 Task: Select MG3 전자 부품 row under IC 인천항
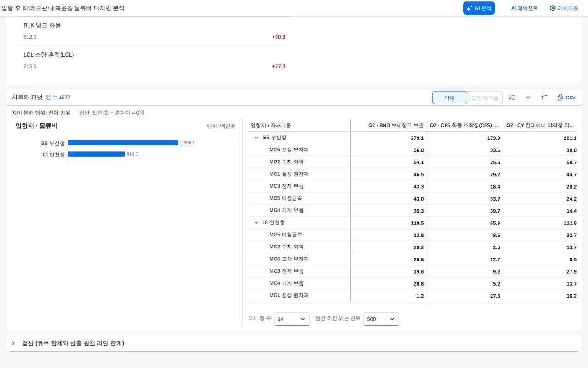[x=412, y=271]
